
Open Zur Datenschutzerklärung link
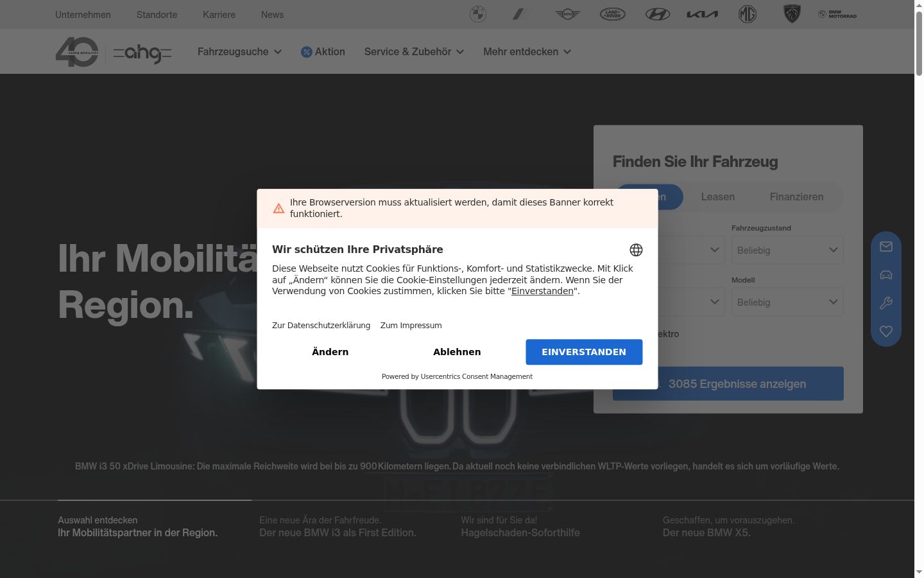coord(321,326)
